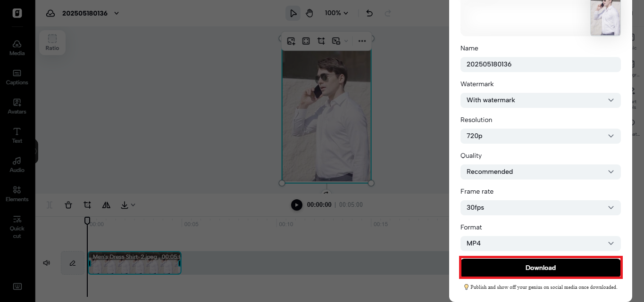
Task: Select the hand pan tool
Action: coord(309,13)
